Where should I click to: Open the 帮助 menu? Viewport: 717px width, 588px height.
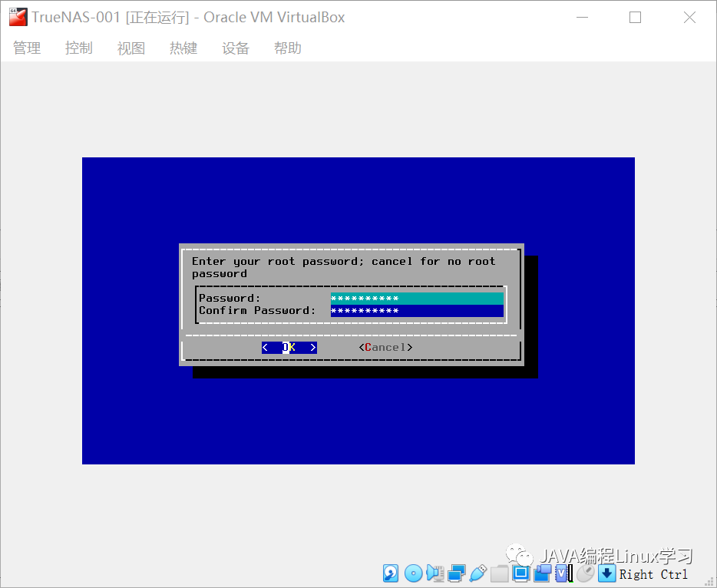288,48
